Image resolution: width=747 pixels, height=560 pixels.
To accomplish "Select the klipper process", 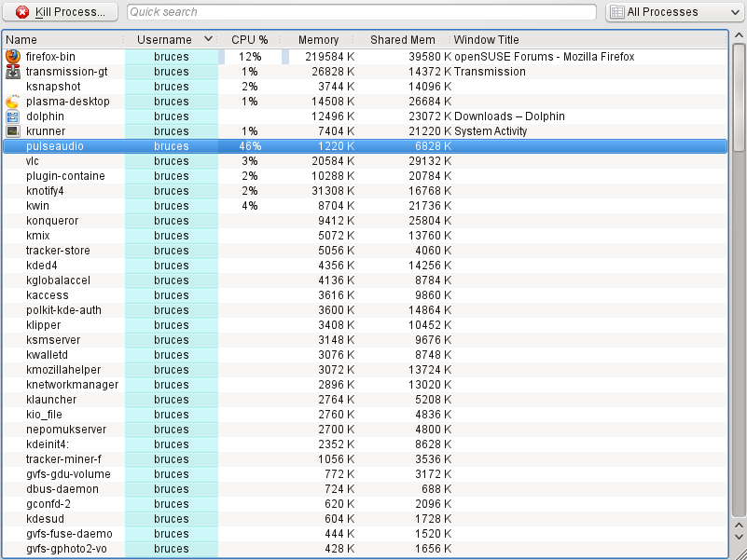I will pyautogui.click(x=43, y=325).
